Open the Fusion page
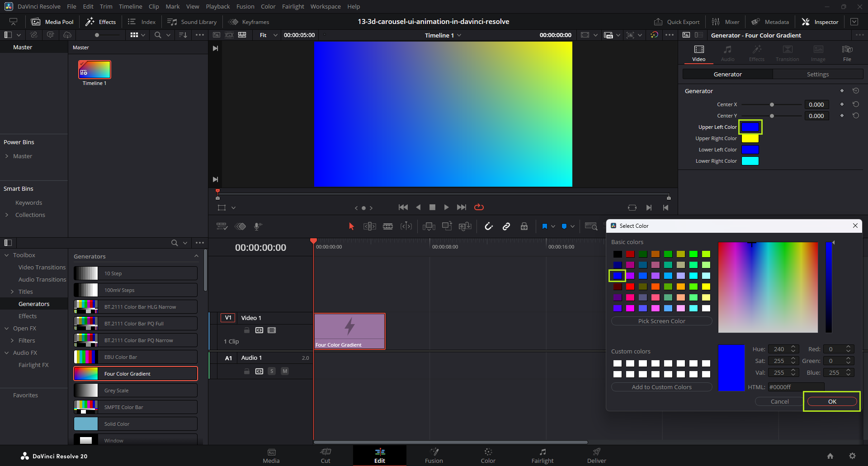 [434, 456]
